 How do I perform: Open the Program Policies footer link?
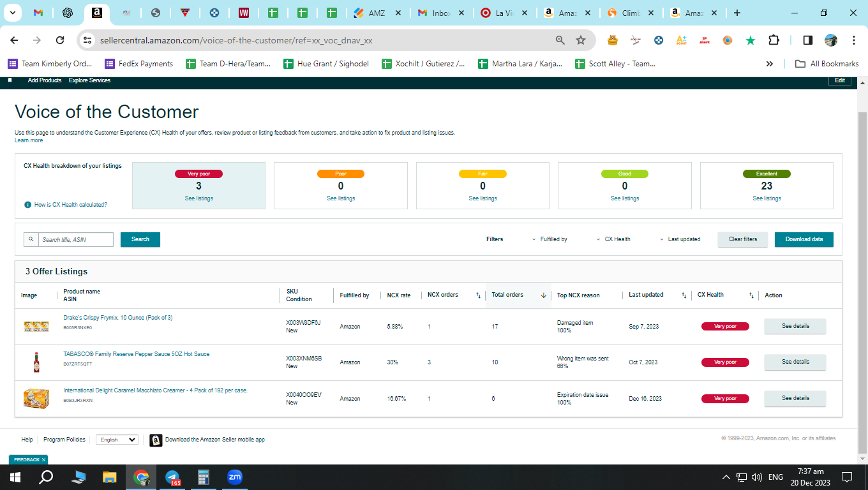tap(64, 440)
